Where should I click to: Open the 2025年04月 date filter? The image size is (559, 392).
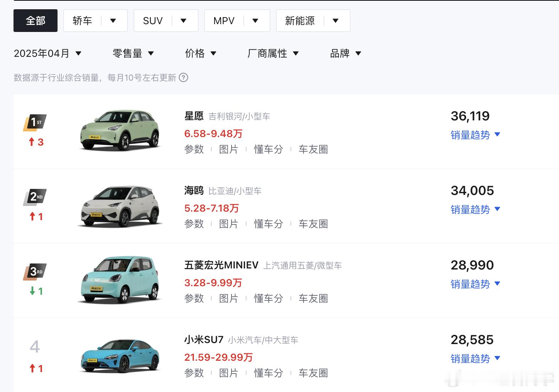pos(48,54)
